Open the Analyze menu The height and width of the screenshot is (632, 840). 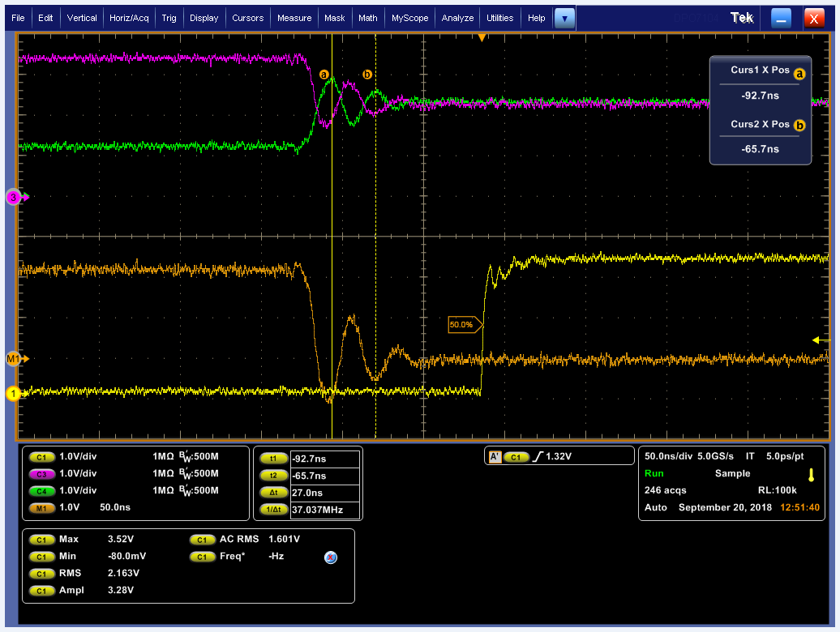point(457,18)
